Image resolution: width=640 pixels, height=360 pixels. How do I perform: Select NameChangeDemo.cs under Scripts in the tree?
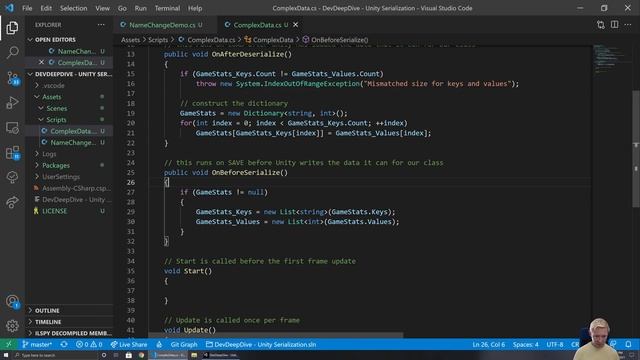[x=73, y=142]
